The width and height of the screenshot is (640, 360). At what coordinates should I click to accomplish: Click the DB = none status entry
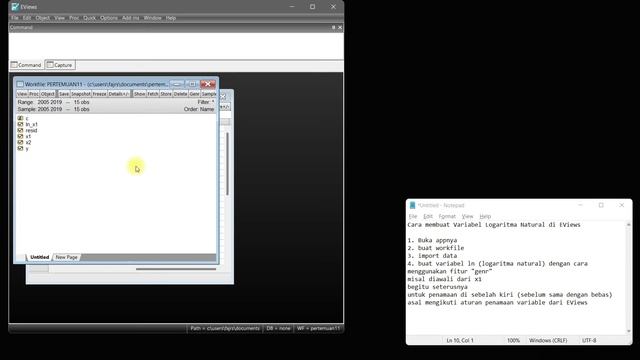pyautogui.click(x=278, y=328)
